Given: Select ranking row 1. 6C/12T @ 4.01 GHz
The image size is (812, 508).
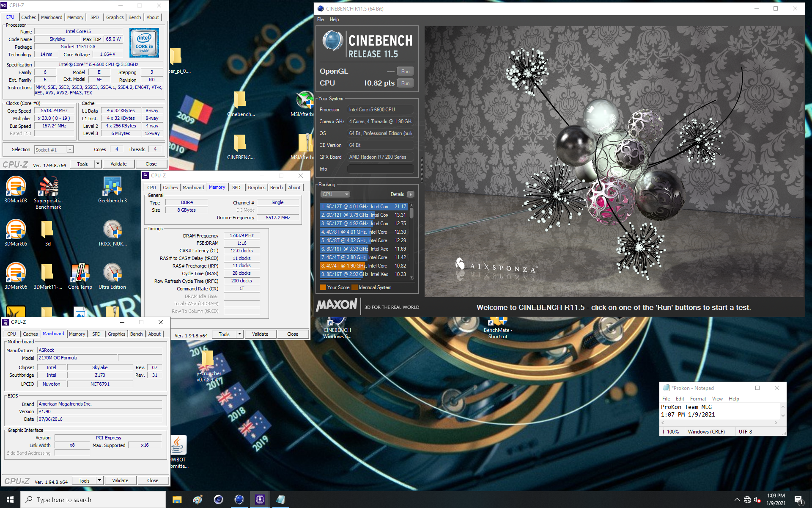Looking at the screenshot, I should 364,207.
